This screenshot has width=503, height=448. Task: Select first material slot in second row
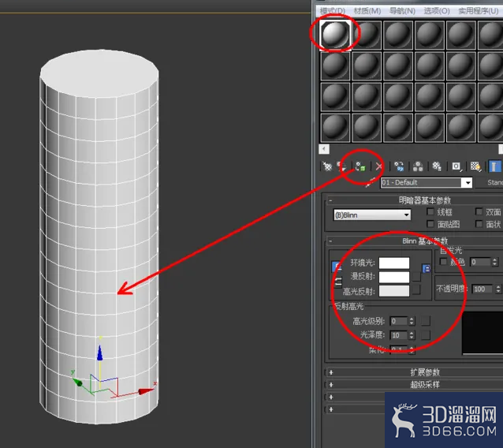pyautogui.click(x=335, y=65)
